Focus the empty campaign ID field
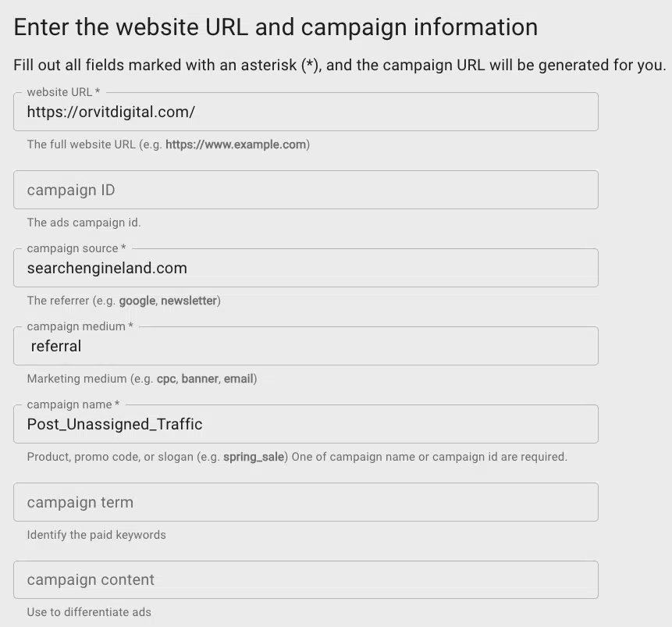The image size is (672, 627). [305, 191]
